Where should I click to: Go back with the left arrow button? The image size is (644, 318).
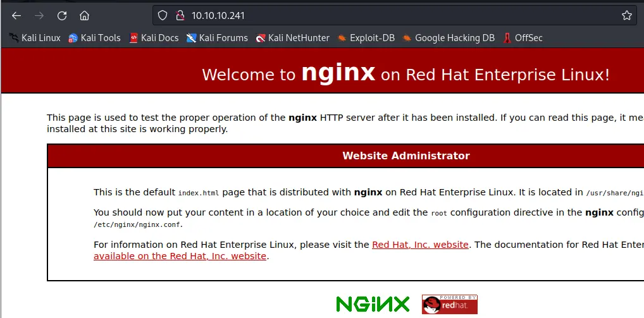pyautogui.click(x=16, y=16)
